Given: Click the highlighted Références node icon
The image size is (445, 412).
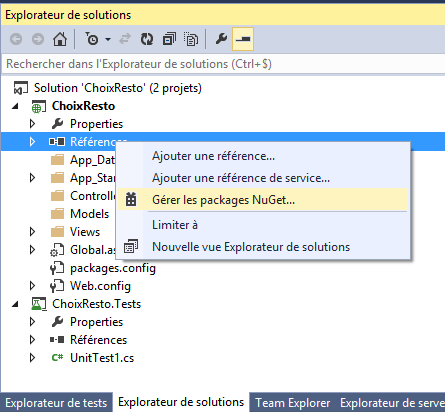Looking at the screenshot, I should tap(57, 142).
